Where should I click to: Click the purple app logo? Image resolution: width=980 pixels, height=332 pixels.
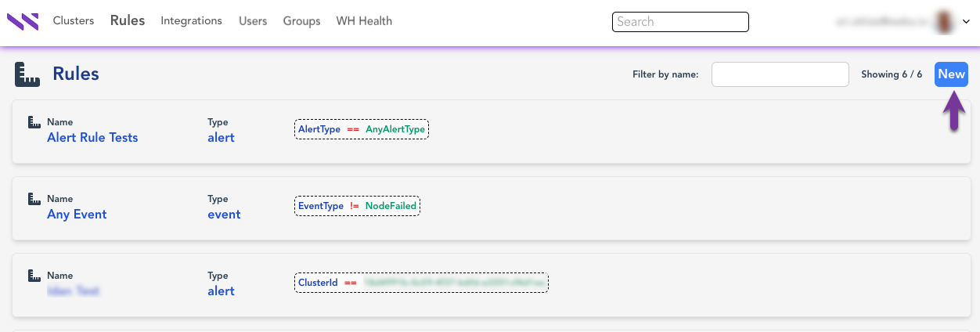pos(23,21)
